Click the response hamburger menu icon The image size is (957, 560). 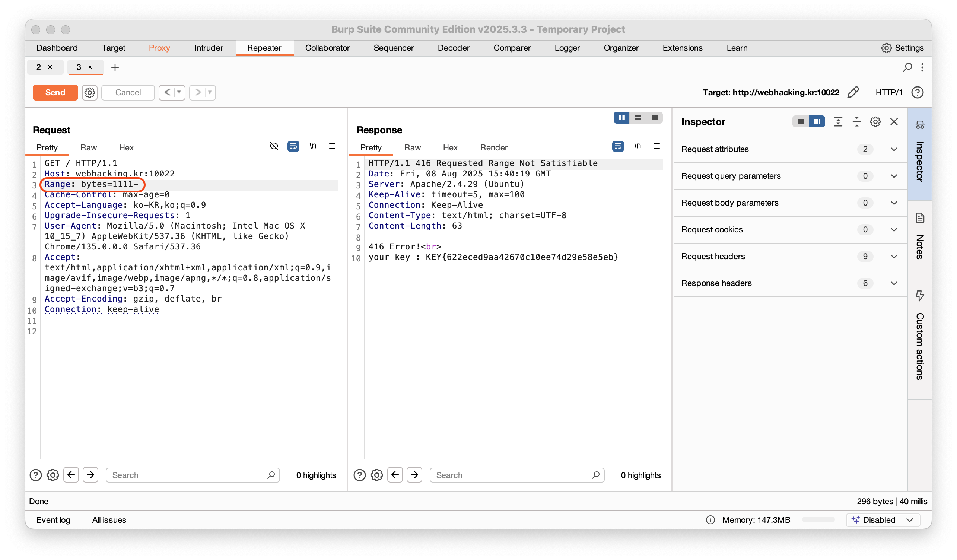pos(656,146)
